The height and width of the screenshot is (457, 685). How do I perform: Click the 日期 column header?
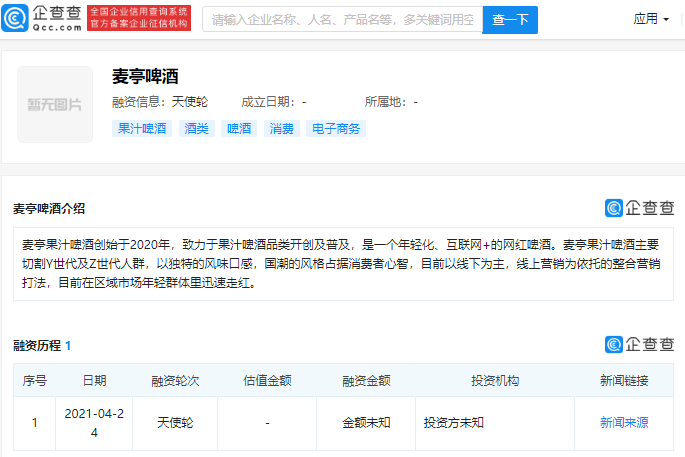pos(94,381)
